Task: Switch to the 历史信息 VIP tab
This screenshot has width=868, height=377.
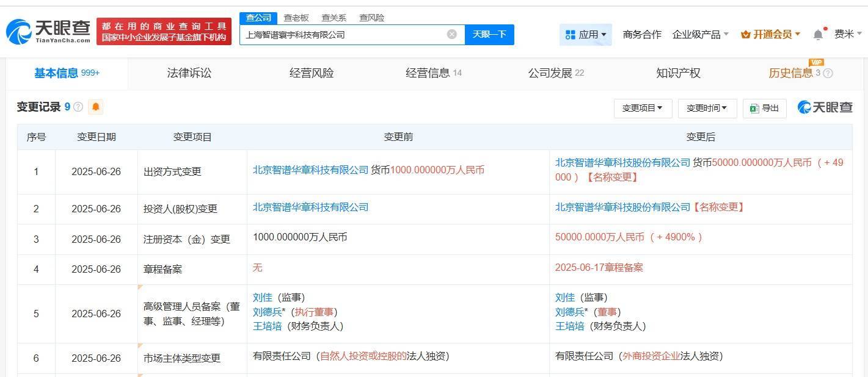Action: [x=790, y=73]
